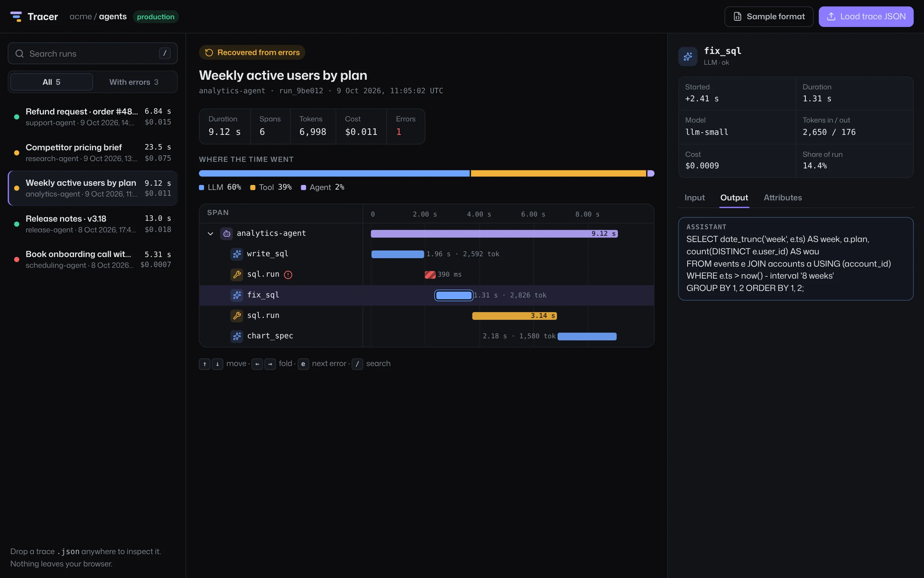Click the Agent 2% legend entry
This screenshot has width=924, height=578.
323,187
